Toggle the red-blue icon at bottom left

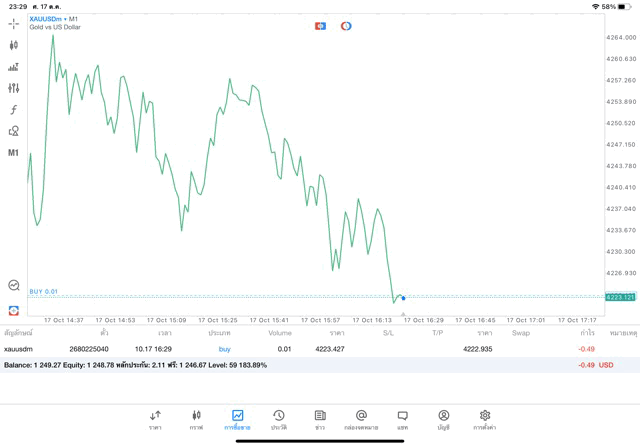(14, 310)
